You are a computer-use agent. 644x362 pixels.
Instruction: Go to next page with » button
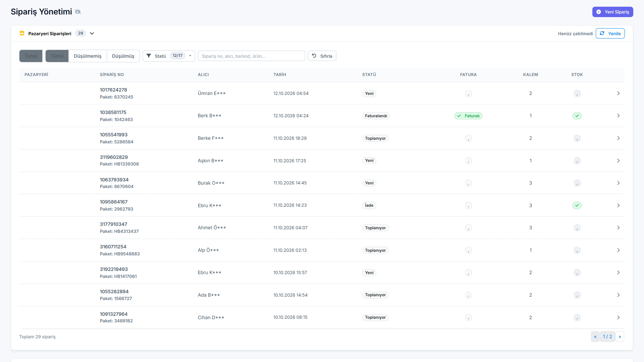(620, 336)
